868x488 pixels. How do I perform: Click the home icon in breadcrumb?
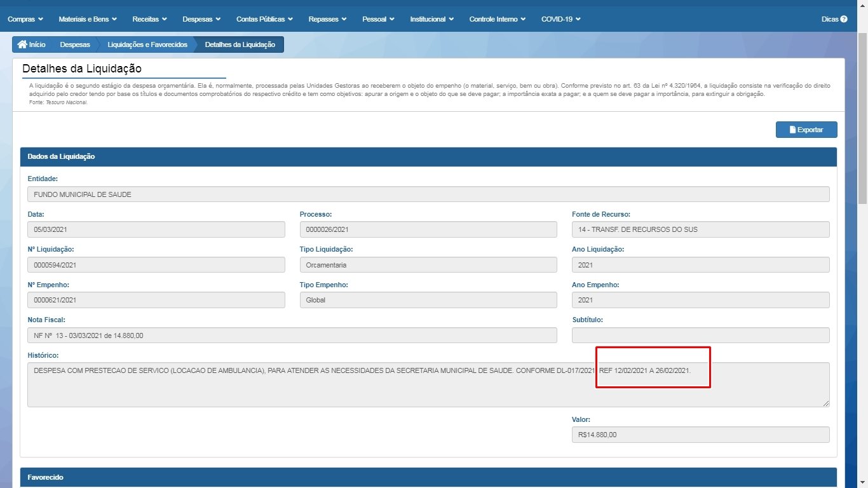(x=22, y=44)
